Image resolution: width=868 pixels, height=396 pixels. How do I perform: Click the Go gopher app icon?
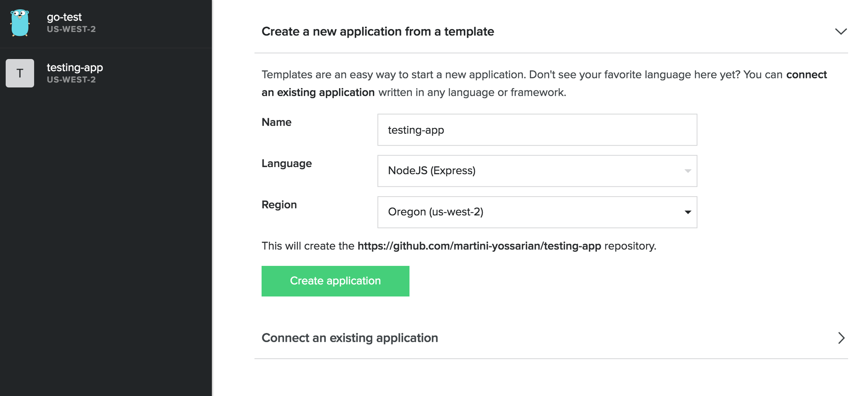[20, 23]
